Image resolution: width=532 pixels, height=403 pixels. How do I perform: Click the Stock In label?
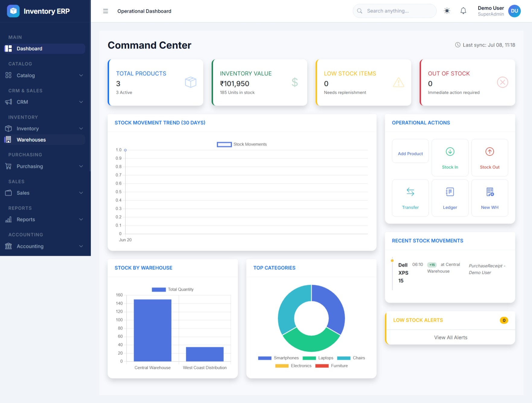point(450,167)
